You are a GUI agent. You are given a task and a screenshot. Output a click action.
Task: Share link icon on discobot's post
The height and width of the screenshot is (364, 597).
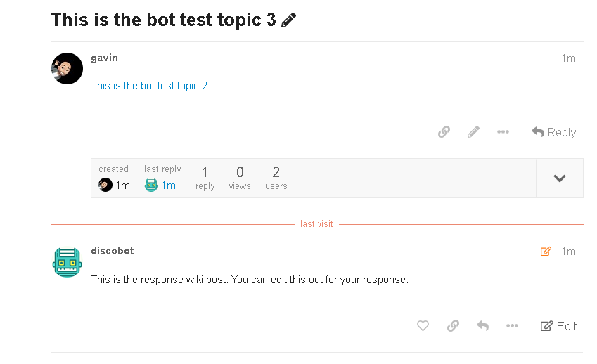tap(453, 325)
